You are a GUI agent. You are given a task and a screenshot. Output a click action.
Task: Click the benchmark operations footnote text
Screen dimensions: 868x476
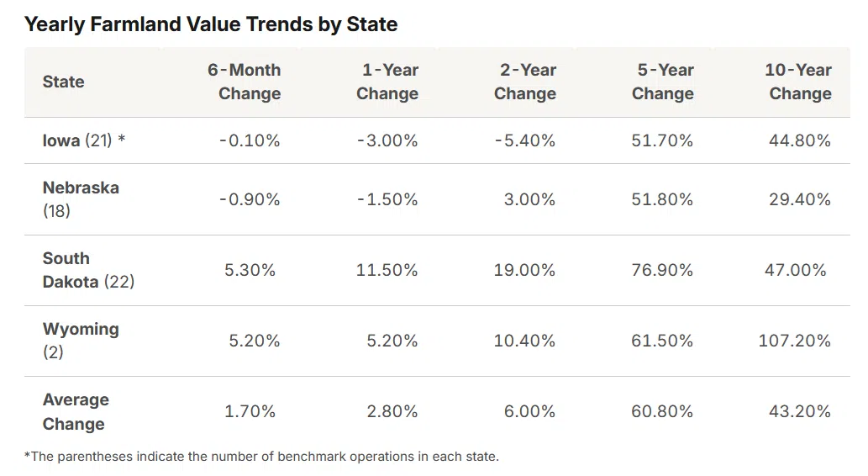click(x=261, y=457)
